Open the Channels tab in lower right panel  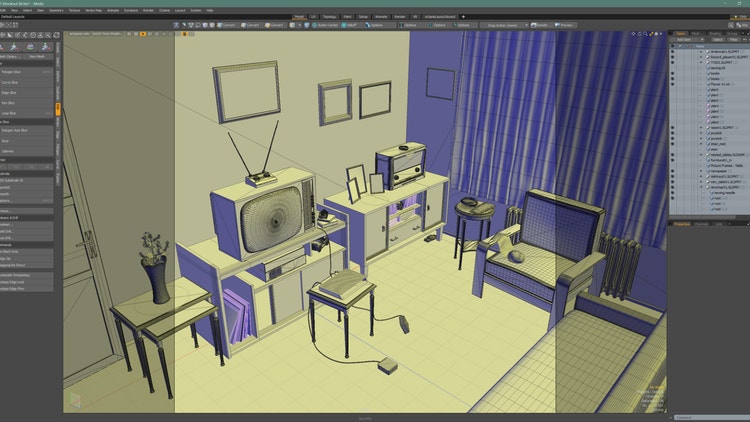click(x=701, y=224)
